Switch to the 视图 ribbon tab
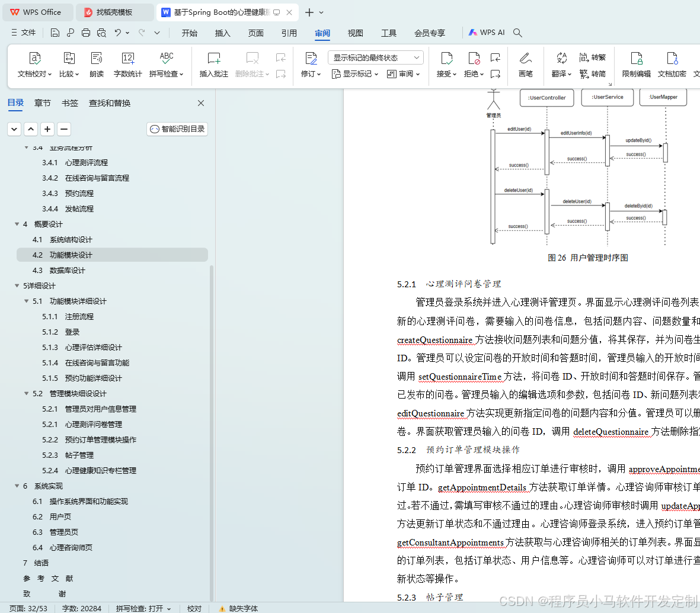Screen dimensions: 700x613 point(356,33)
